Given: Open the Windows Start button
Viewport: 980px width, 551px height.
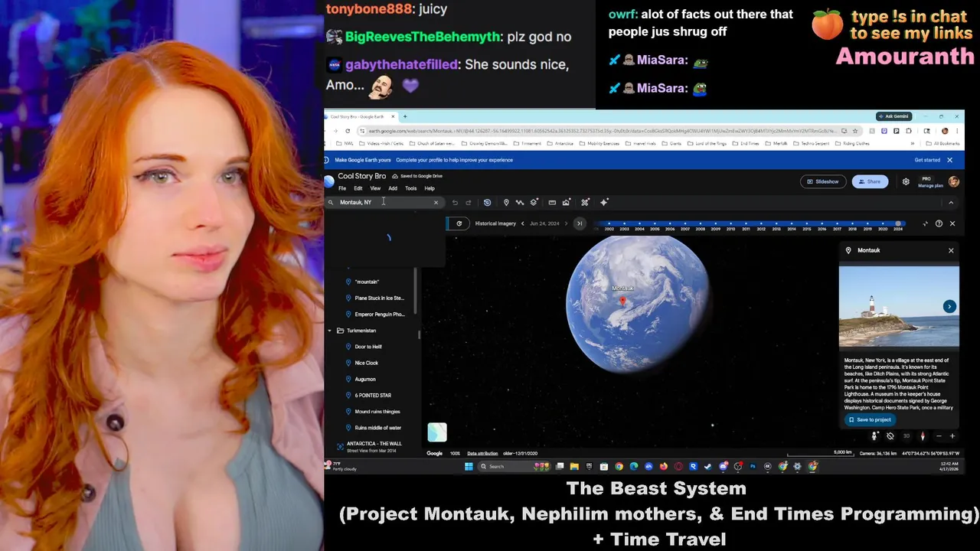Looking at the screenshot, I should coord(469,466).
